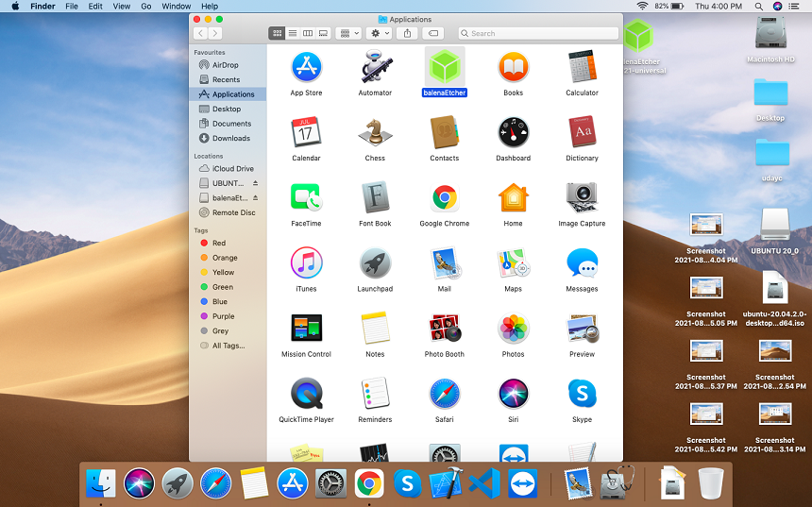Open the Messages application

[582, 263]
